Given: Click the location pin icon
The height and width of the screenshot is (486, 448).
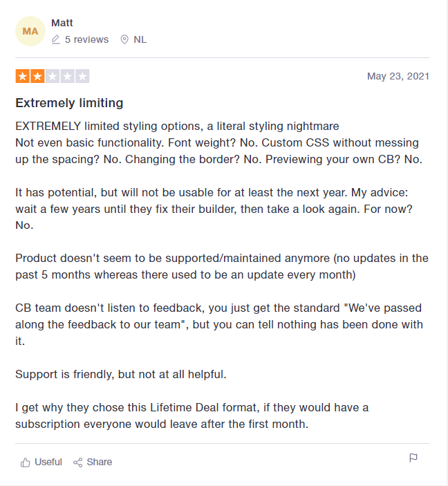Looking at the screenshot, I should 124,39.
